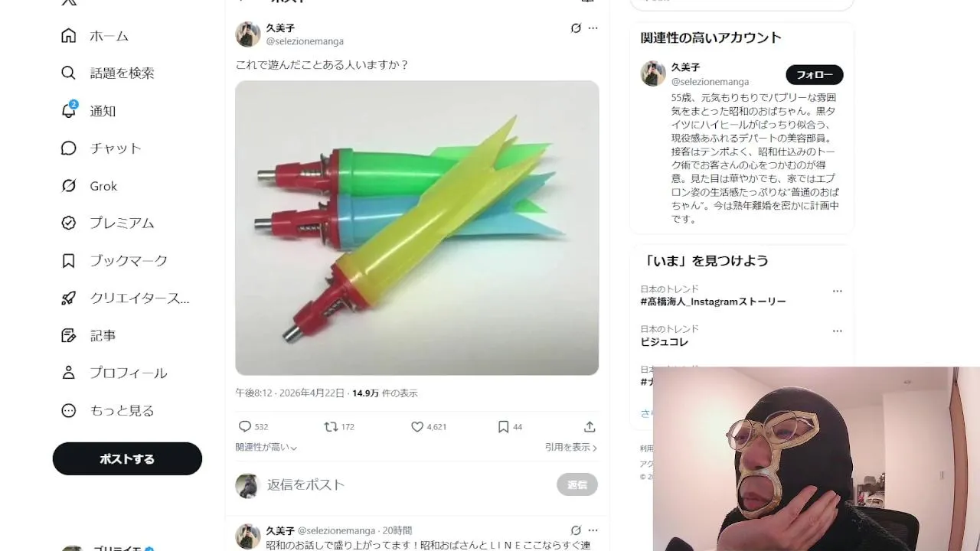The image size is (980, 551).
Task: Open the colorful toy photo in the post
Action: click(x=417, y=228)
